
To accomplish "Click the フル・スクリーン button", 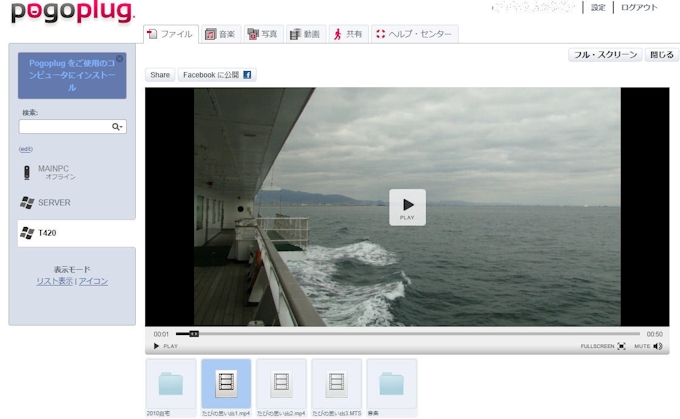I will (x=605, y=55).
